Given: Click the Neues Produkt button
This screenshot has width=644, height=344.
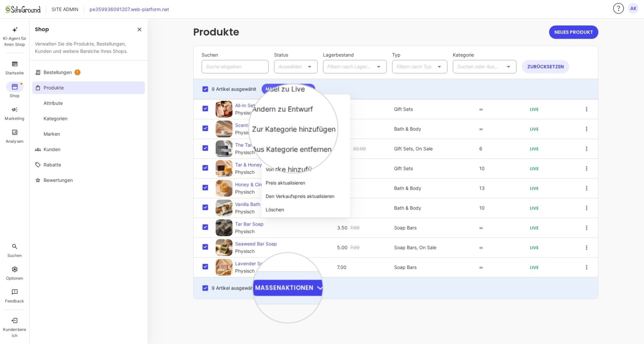Looking at the screenshot, I should 573,32.
